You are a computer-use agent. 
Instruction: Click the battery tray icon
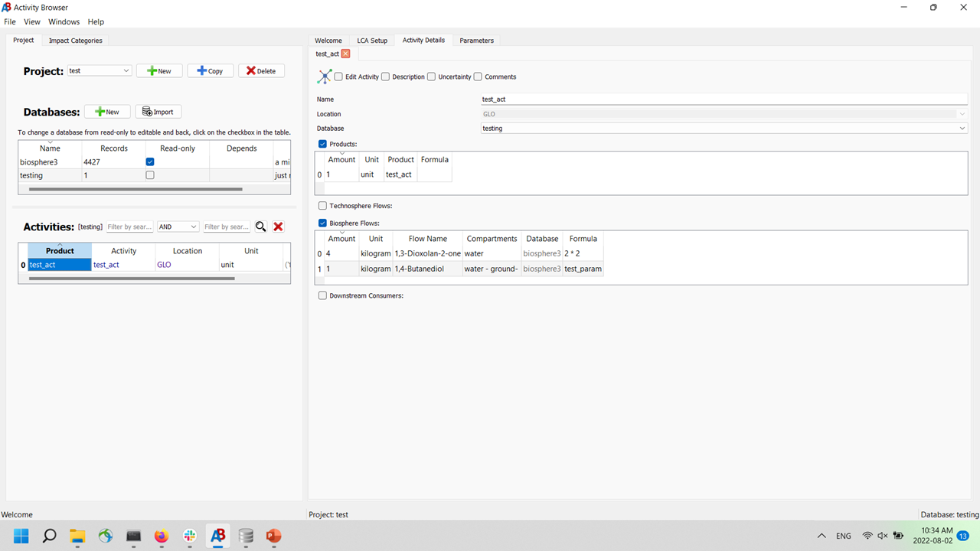[898, 536]
